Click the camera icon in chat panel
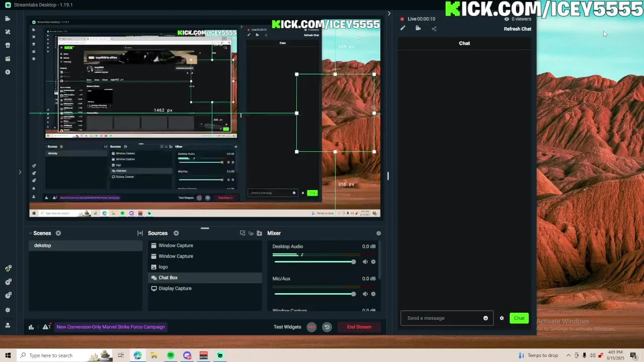This screenshot has height=362, width=644. [x=418, y=29]
